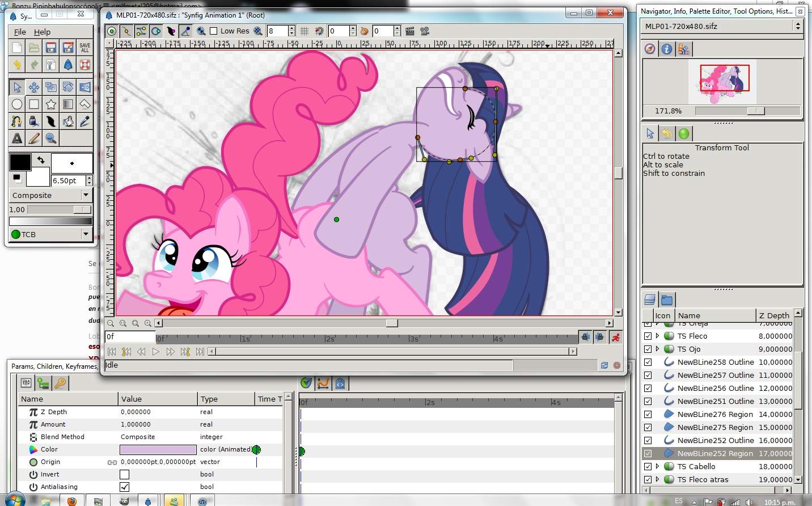The image size is (812, 506).
Task: Select the Sketch pencil tool
Action: pyautogui.click(x=34, y=138)
